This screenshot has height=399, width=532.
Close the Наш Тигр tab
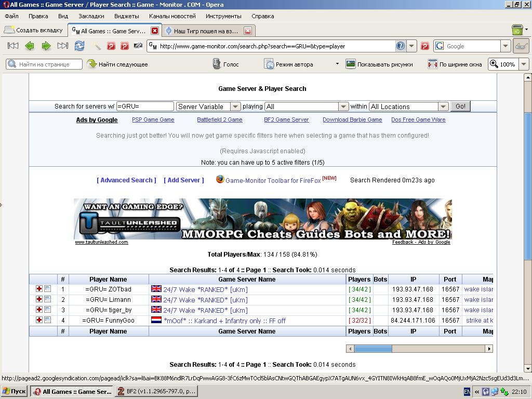coord(248,31)
